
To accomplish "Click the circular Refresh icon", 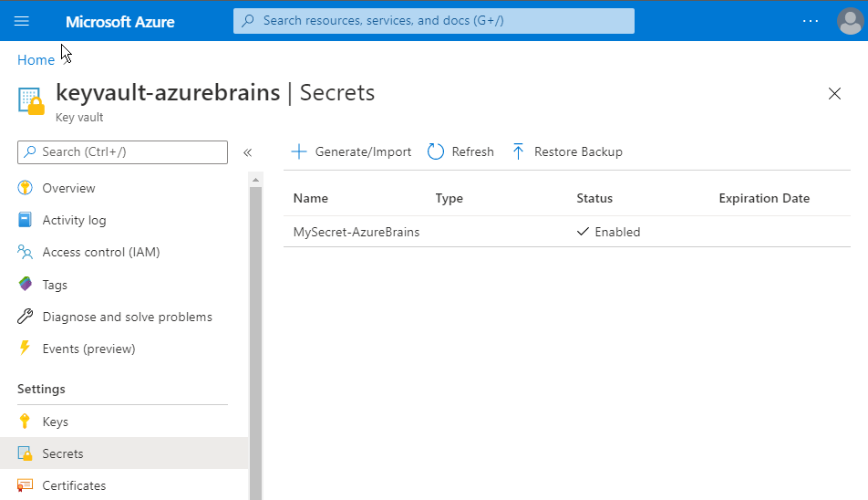I will 436,151.
